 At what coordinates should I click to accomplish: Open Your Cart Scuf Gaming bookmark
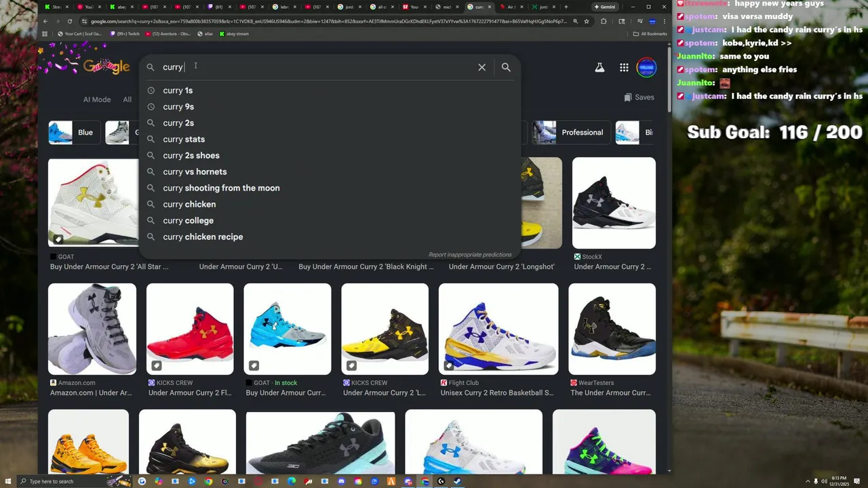tap(79, 33)
